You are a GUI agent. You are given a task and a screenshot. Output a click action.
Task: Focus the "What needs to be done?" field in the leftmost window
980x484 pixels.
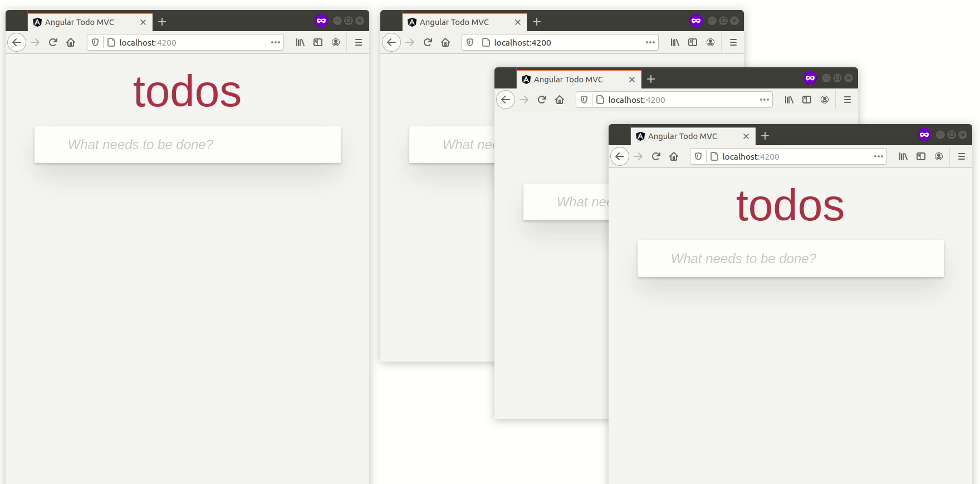188,145
